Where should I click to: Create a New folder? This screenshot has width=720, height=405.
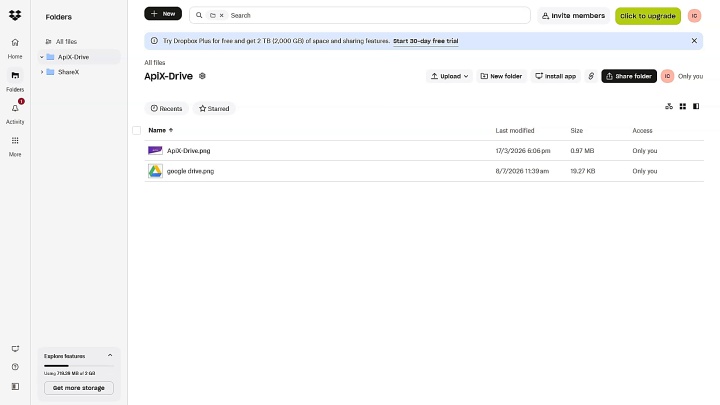(x=501, y=76)
